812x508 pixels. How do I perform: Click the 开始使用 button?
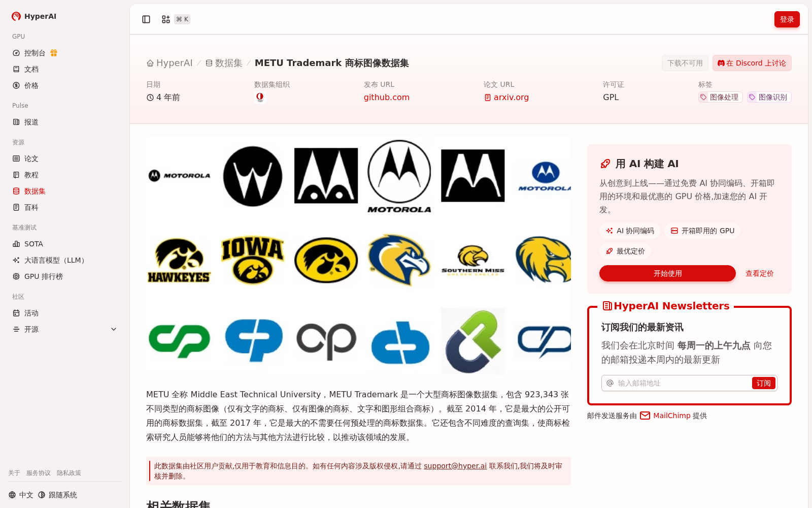click(x=667, y=273)
